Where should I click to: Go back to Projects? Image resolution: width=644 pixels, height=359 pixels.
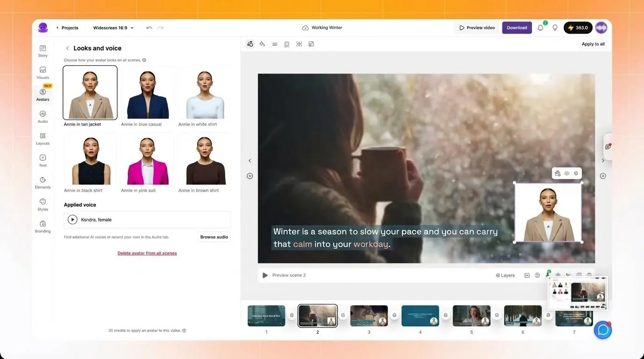(x=67, y=28)
